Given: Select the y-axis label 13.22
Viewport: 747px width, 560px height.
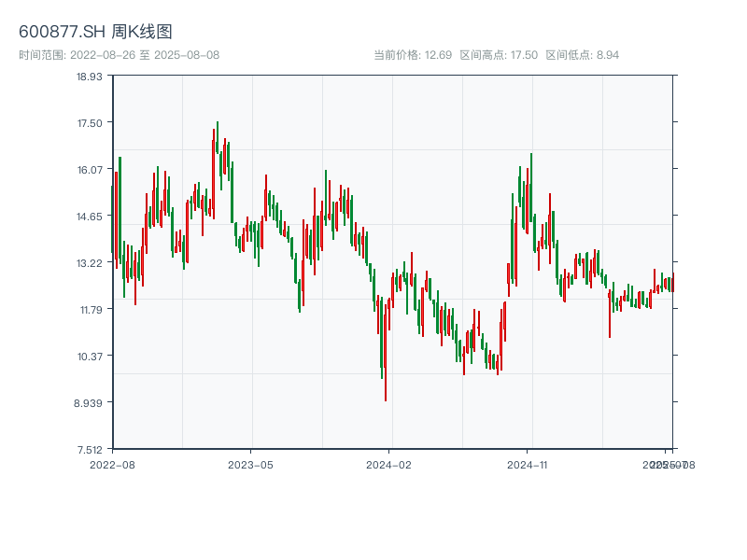Looking at the screenshot, I should [x=90, y=263].
